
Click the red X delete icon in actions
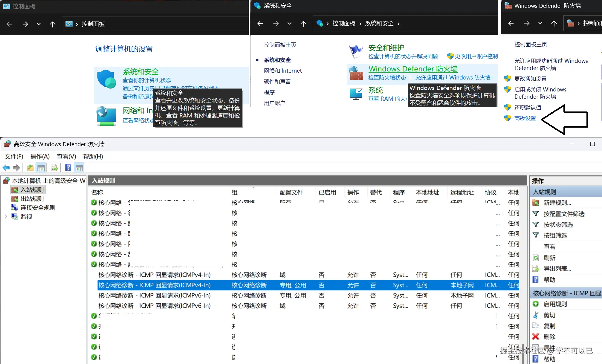tap(536, 337)
